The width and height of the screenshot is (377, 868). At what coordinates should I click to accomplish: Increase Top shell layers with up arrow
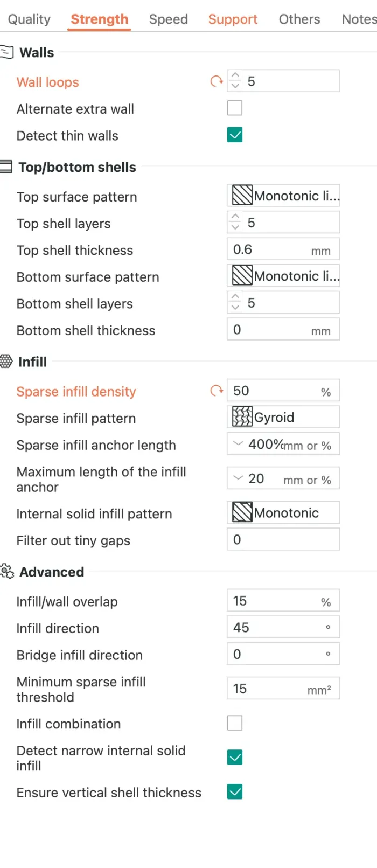235,217
